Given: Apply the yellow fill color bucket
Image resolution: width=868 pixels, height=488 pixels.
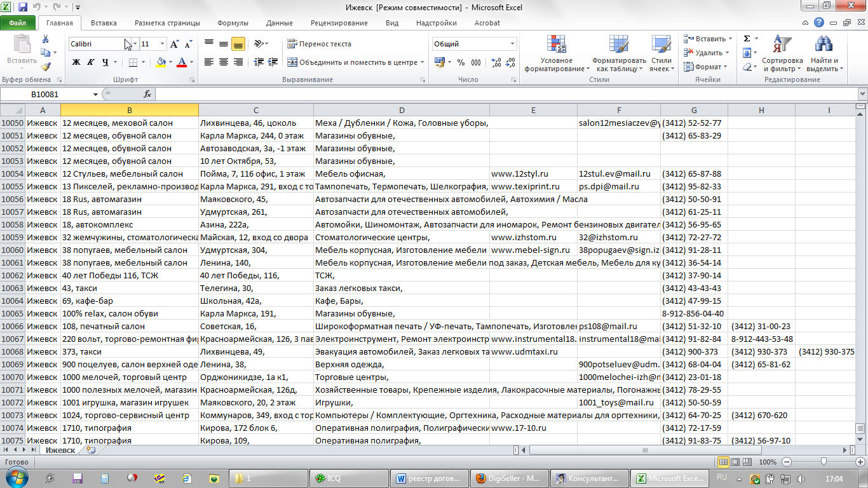Looking at the screenshot, I should (x=161, y=62).
